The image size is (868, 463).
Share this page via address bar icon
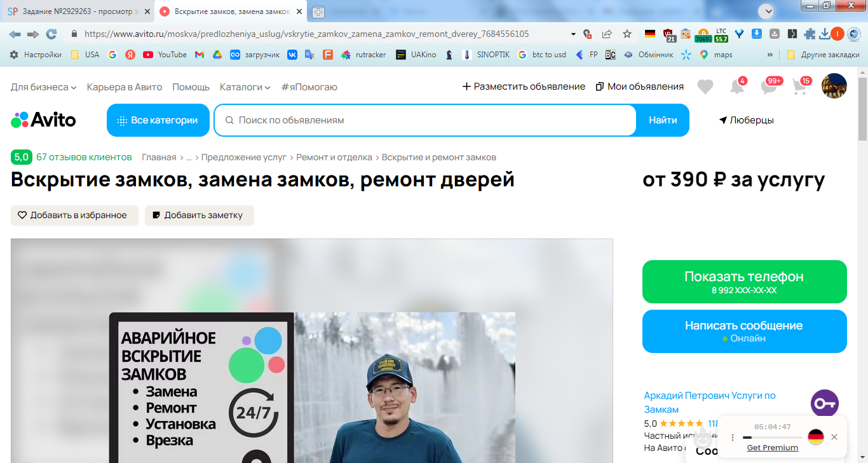607,34
